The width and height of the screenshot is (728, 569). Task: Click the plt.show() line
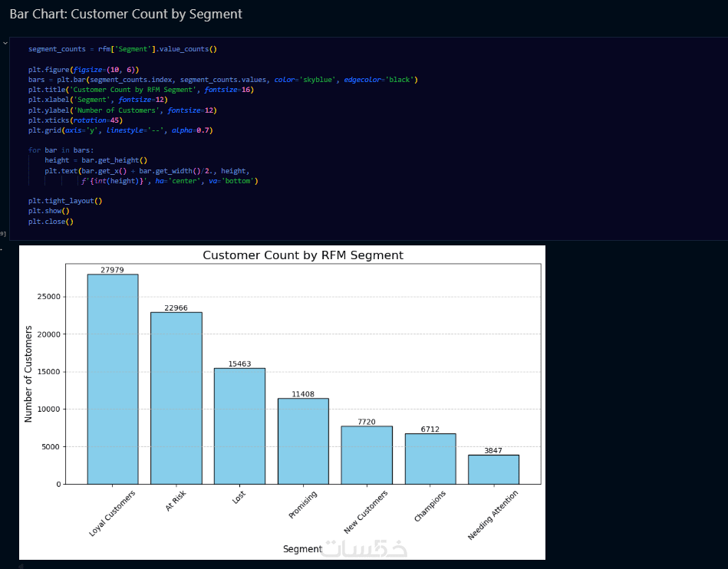pos(49,211)
